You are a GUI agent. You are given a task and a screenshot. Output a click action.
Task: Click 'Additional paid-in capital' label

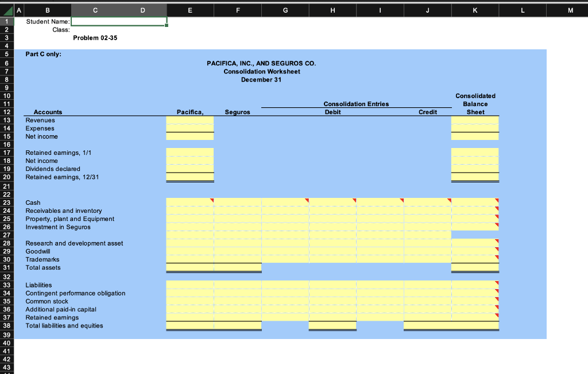coord(61,310)
